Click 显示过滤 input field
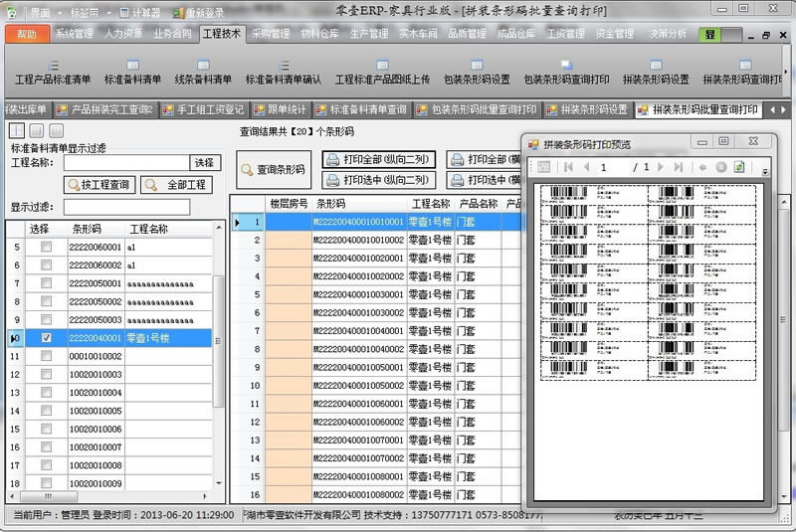Image resolution: width=796 pixels, height=532 pixels. 127,207
